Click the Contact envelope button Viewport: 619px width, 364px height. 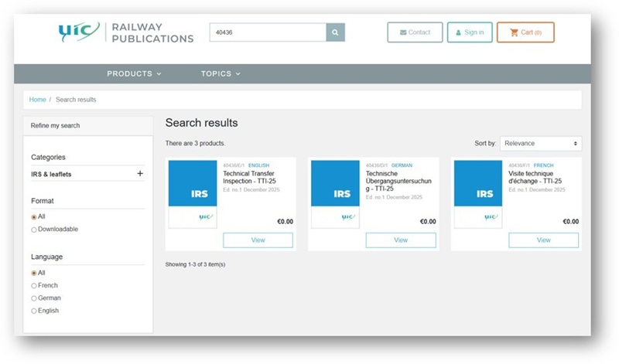tap(415, 32)
